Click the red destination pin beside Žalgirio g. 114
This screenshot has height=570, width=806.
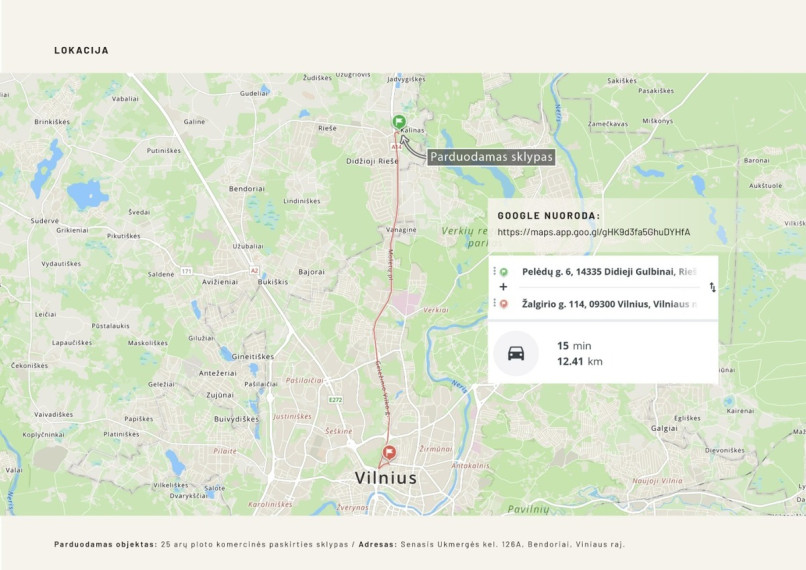pos(504,304)
